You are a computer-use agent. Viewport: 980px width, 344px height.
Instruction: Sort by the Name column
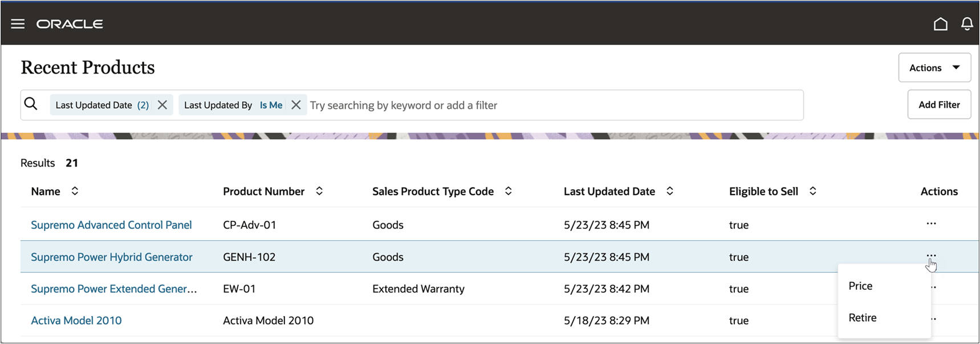pyautogui.click(x=75, y=191)
